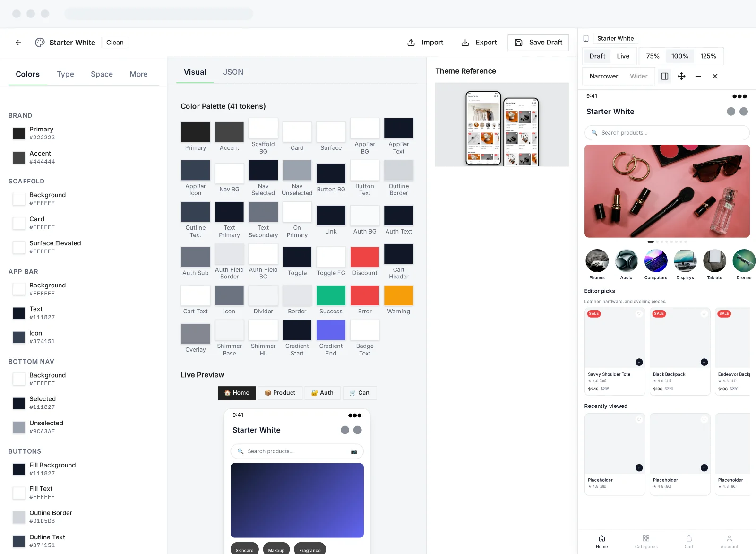Click the Import button
The height and width of the screenshot is (554, 756).
click(425, 43)
